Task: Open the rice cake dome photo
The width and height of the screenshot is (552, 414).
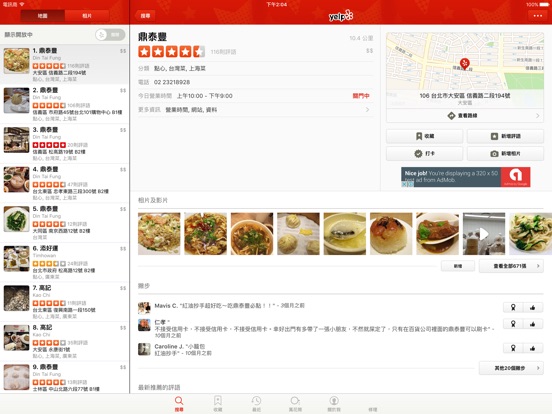Action: click(391, 233)
